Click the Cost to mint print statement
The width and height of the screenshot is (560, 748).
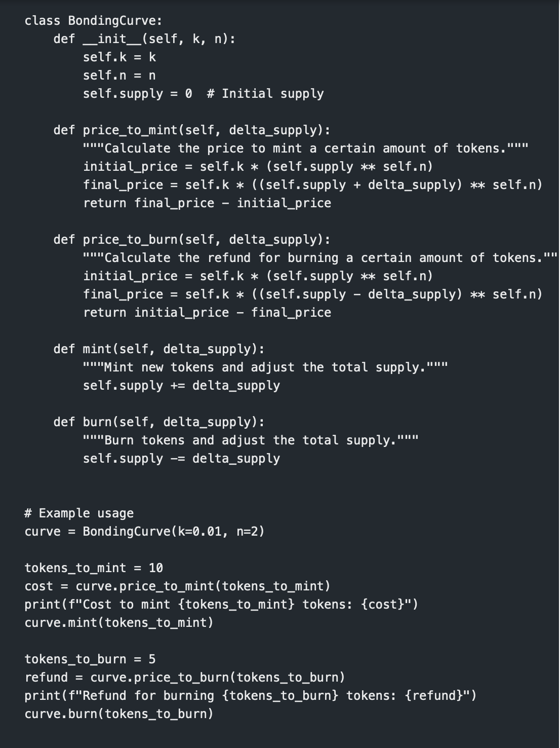[x=221, y=605]
